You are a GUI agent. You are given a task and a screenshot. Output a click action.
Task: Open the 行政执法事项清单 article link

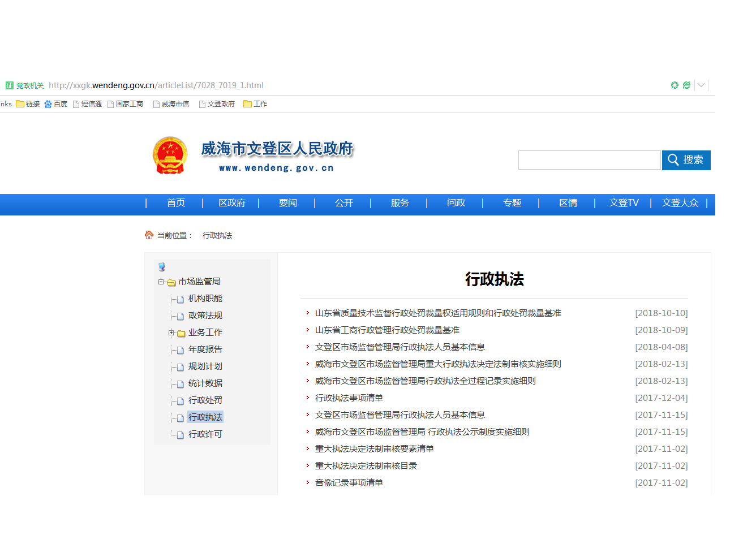[x=349, y=398]
